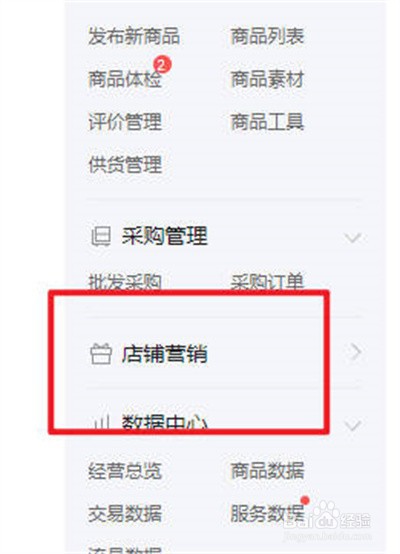
Task: Open 供货管理 link
Action: point(125,165)
